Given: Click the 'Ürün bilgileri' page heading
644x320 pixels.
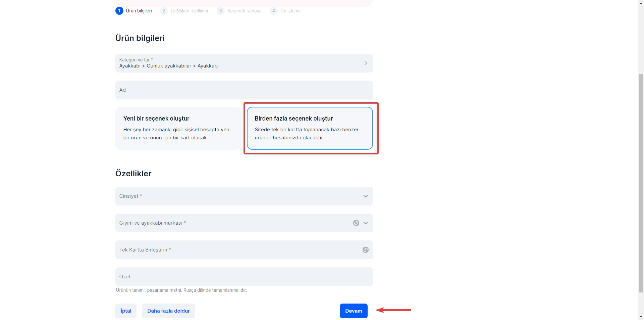Looking at the screenshot, I should 140,38.
